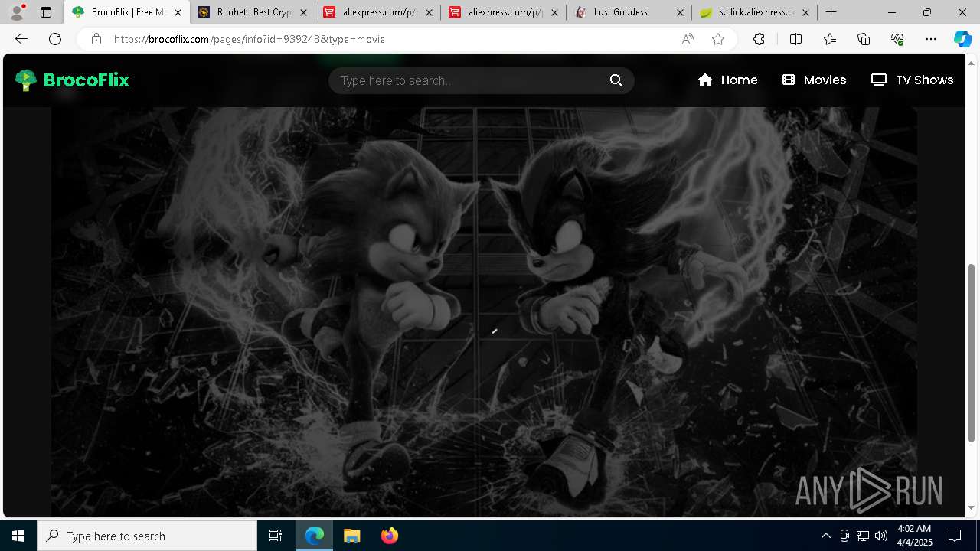The width and height of the screenshot is (980, 551).
Task: Launch Firefox from the taskbar
Action: 389,536
